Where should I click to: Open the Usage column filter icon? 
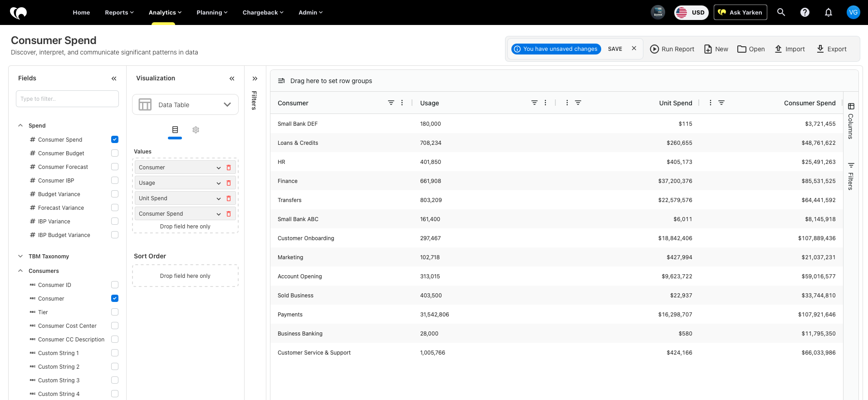pos(535,103)
